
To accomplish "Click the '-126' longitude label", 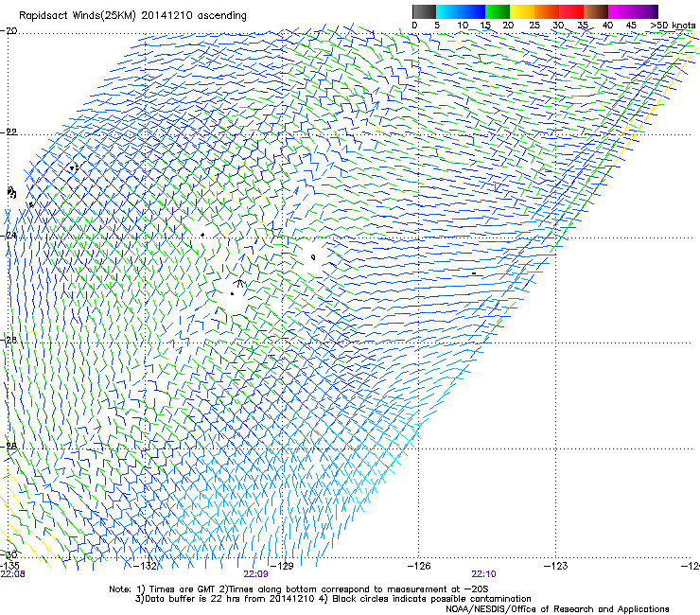I will (419, 566).
